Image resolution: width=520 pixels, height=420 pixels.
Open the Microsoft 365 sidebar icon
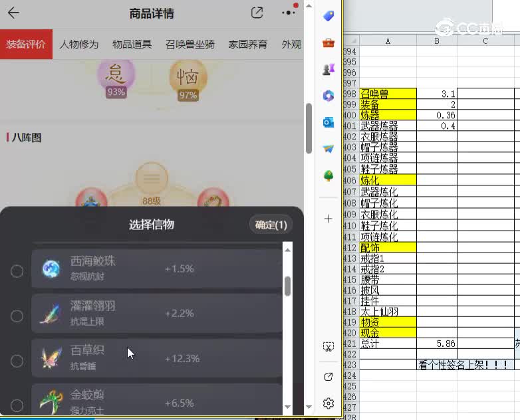[328, 96]
